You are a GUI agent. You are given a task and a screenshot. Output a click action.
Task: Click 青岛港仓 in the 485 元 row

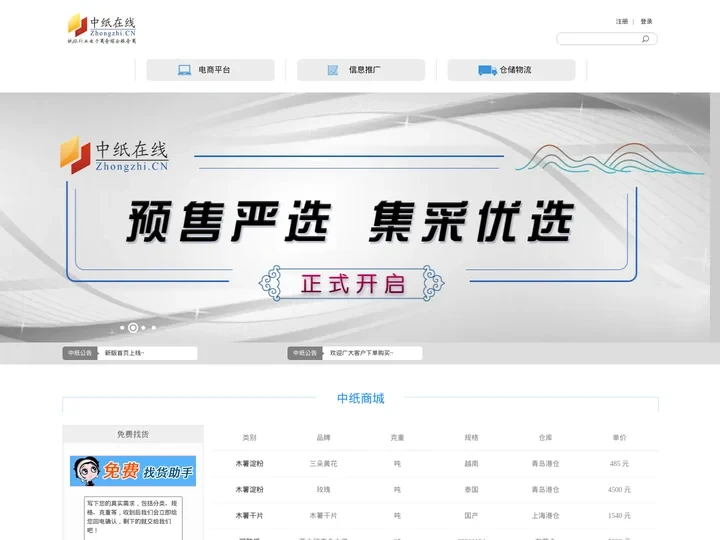coord(546,464)
